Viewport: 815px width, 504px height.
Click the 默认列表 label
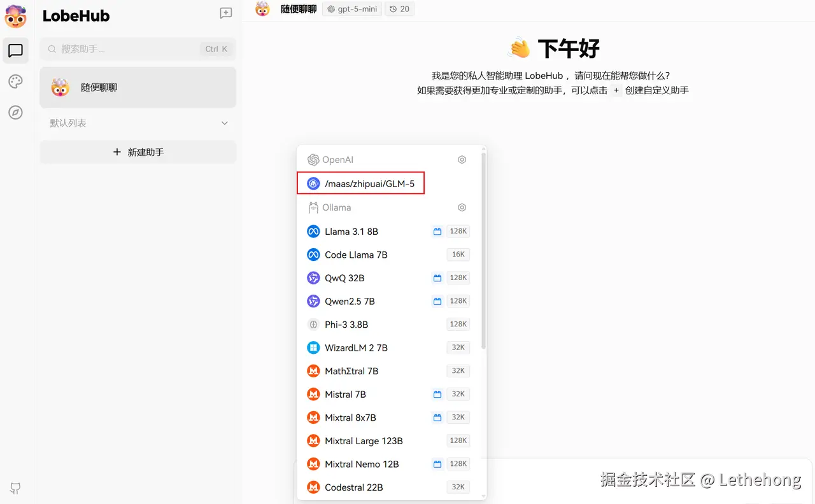[x=68, y=123]
